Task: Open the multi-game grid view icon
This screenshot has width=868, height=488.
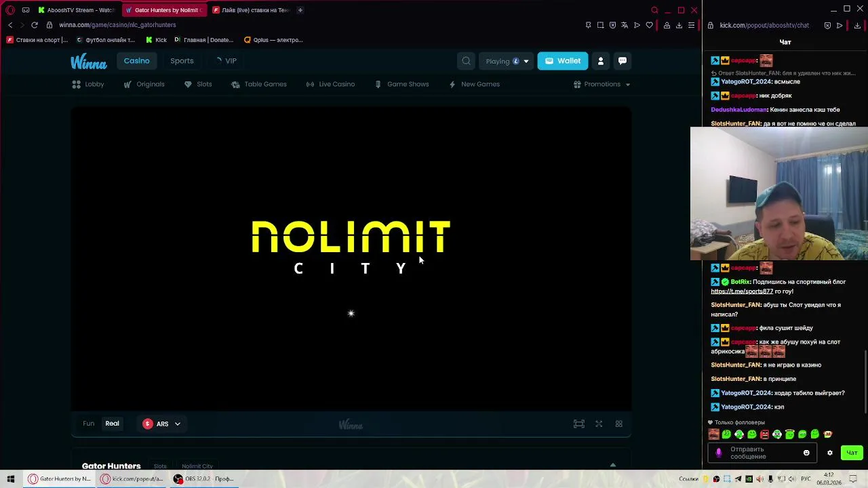Action: coord(618,424)
